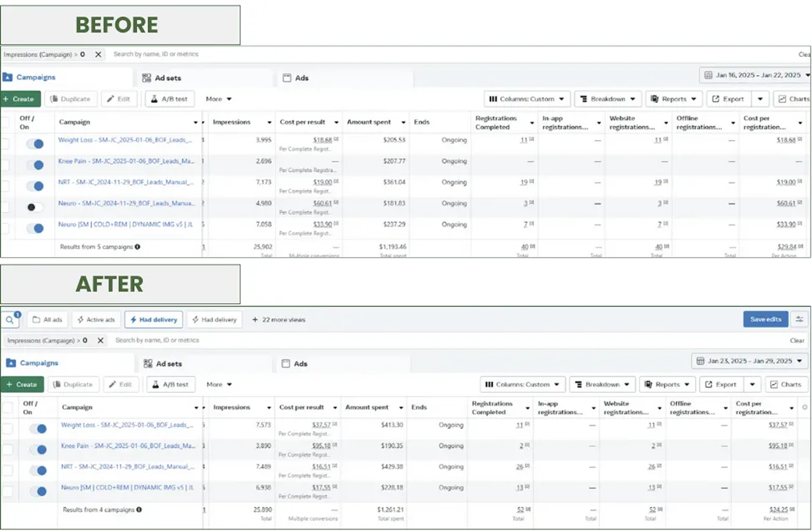The image size is (812, 531).
Task: Click the green Create button in AFTER panel
Action: pos(22,384)
